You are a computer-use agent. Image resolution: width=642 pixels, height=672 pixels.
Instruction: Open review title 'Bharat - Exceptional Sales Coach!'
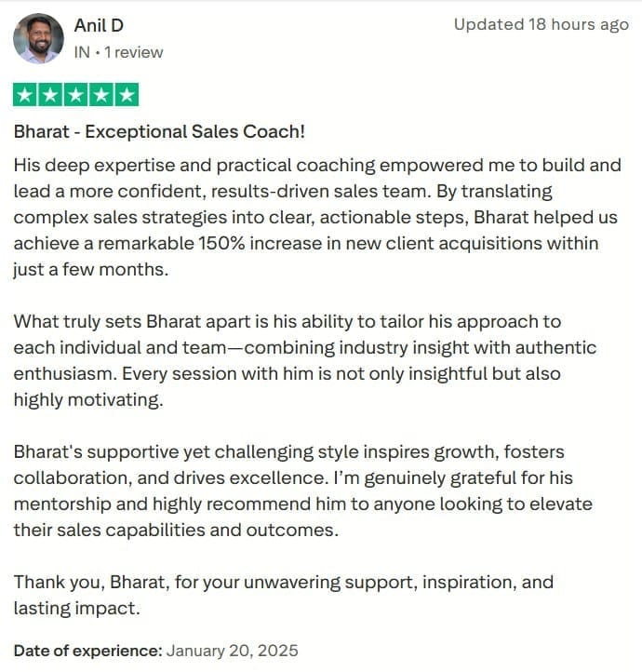[x=159, y=131]
